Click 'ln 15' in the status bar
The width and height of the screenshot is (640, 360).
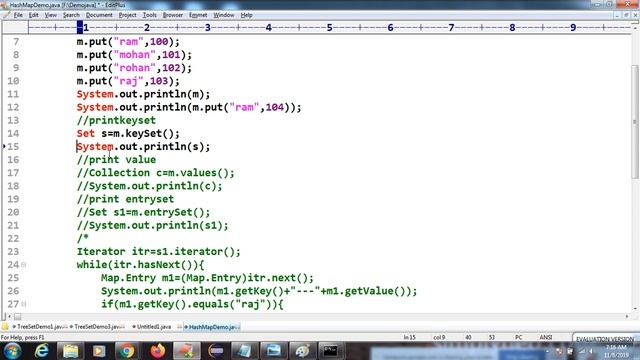pos(409,338)
